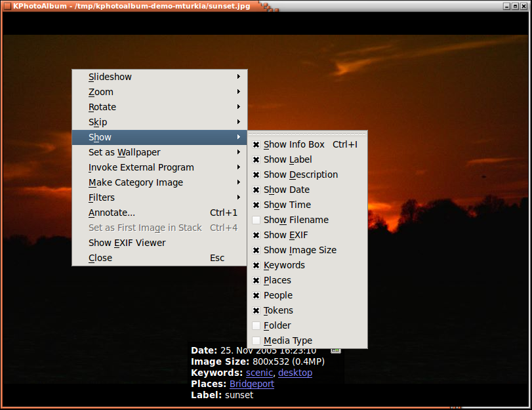The height and width of the screenshot is (410, 532).
Task: Uncheck Show Image Size option
Action: (x=256, y=250)
